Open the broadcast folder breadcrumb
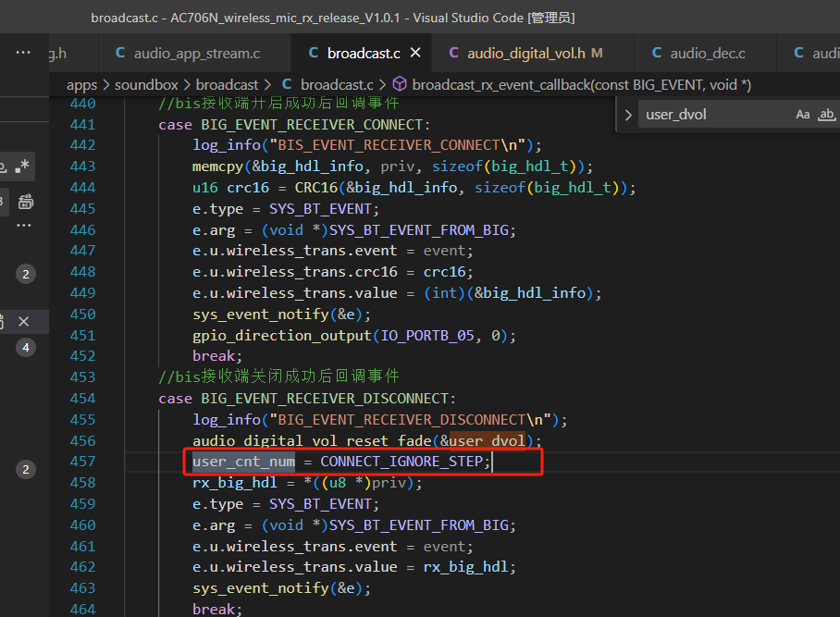The height and width of the screenshot is (617, 840). [228, 84]
